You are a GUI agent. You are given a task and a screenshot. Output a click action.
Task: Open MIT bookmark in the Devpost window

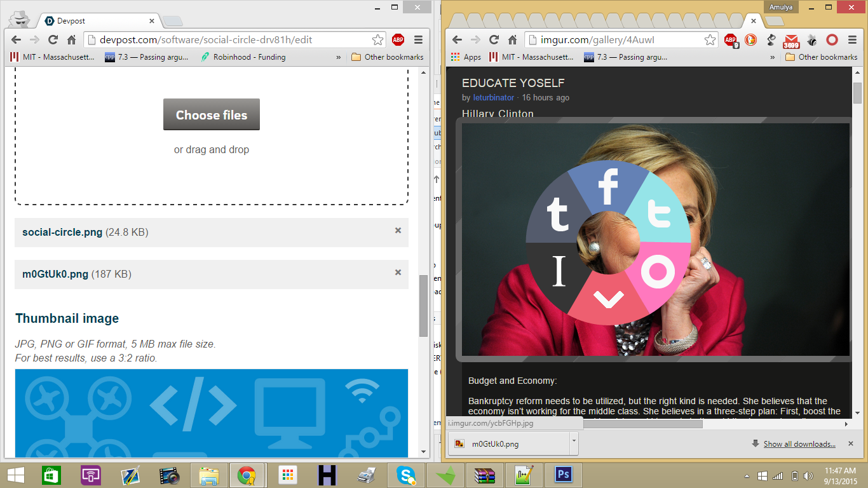click(53, 57)
